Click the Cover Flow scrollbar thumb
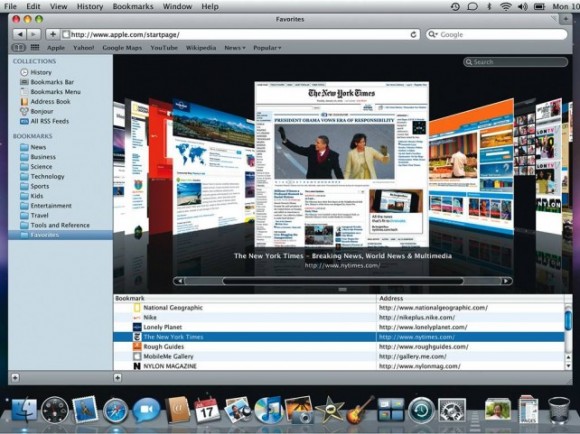This screenshot has height=434, width=580. (x=343, y=281)
